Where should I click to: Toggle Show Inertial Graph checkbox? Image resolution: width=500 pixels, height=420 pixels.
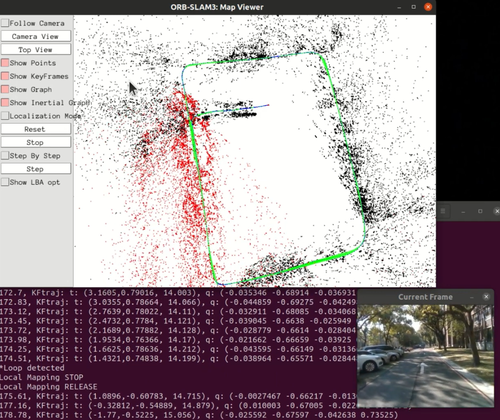coord(5,102)
